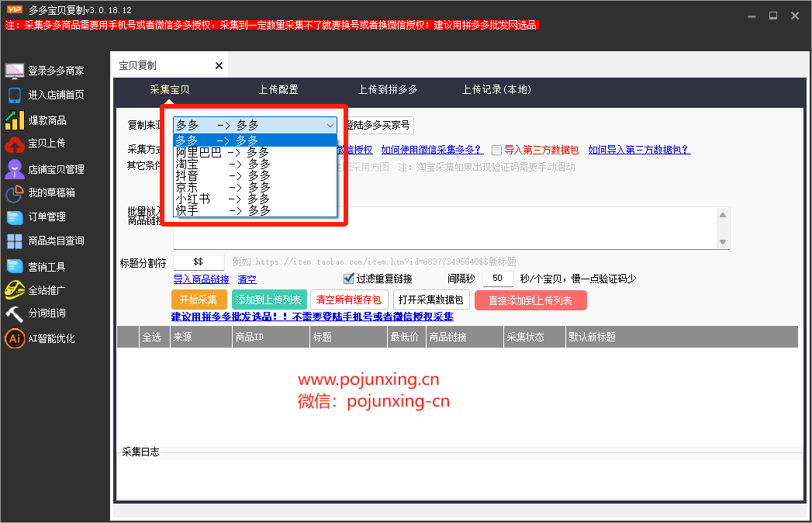
Task: Open the 建议用拼多多批发选品 link
Action: click(313, 317)
